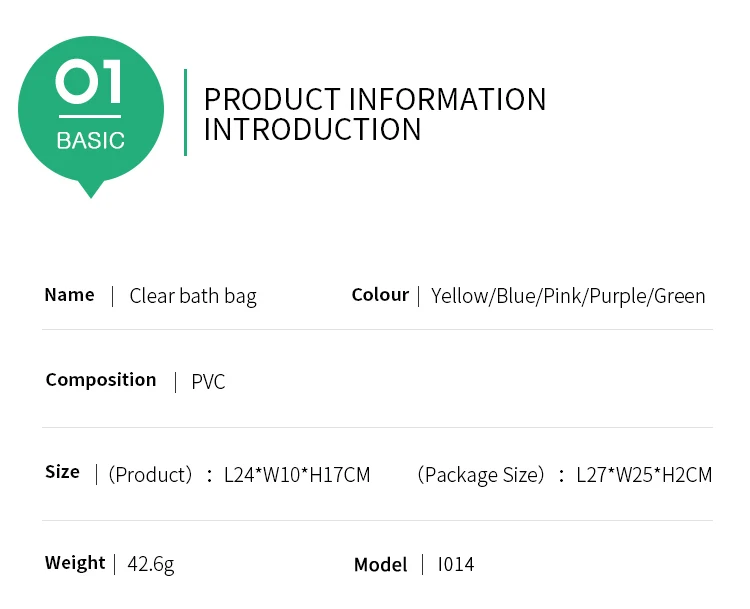The image size is (750, 609).
Task: Click the green vertical bar beside the heading
Action: click(x=185, y=112)
